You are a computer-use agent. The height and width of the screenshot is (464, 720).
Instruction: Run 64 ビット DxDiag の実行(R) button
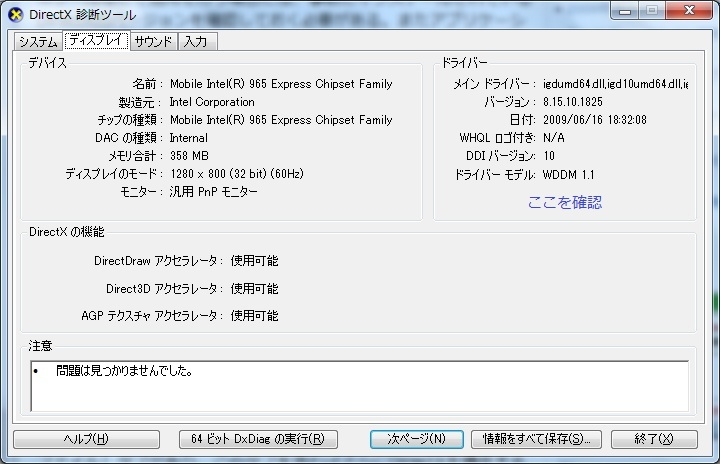pyautogui.click(x=258, y=439)
